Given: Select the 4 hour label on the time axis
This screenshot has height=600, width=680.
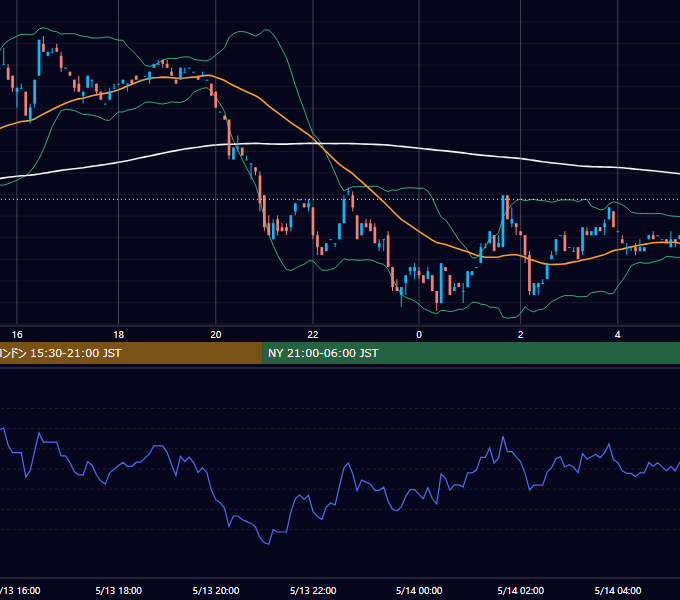Looking at the screenshot, I should tap(618, 335).
